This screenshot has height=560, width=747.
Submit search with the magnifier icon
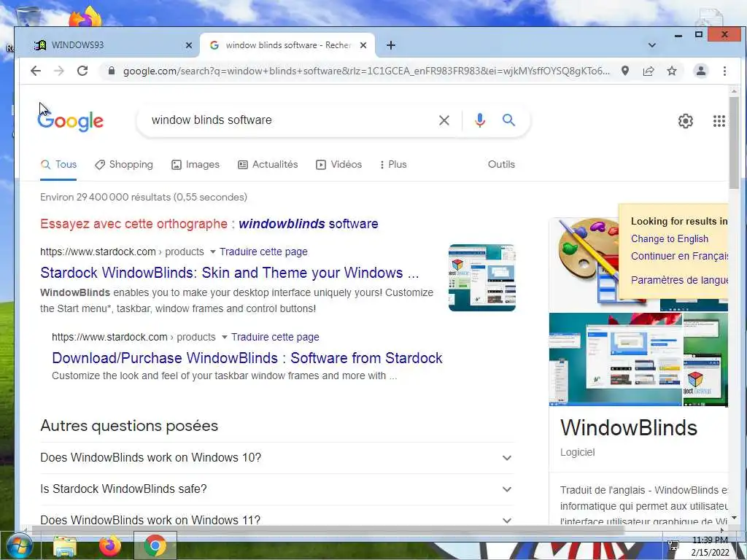point(508,120)
